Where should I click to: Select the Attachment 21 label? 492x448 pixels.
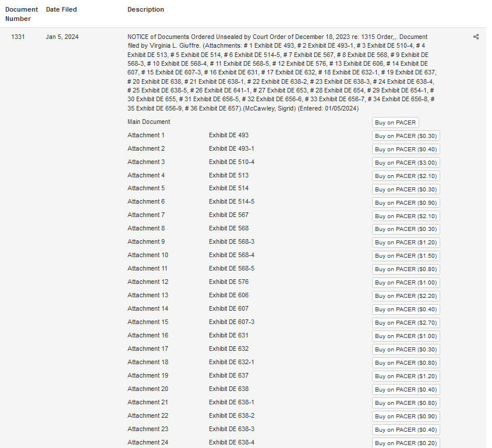coord(148,402)
